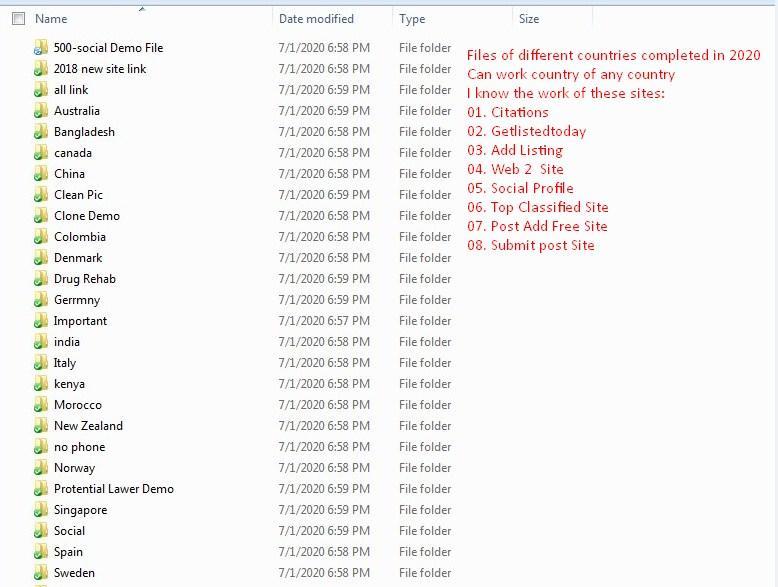Select the 500-social Demo File folder icon
Viewport: 778px width, 587px height.
[x=41, y=48]
